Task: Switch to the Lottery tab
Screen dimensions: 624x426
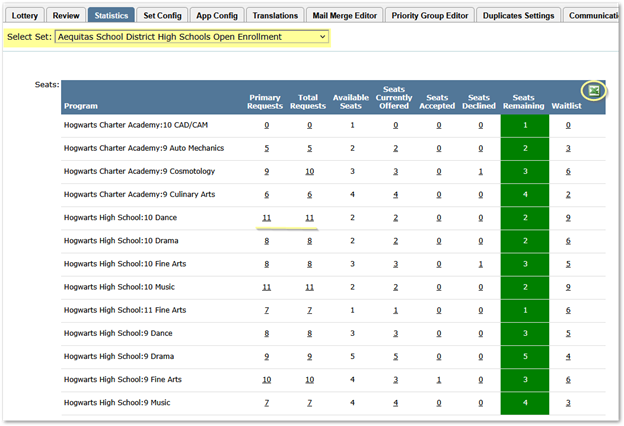Action: coord(25,16)
